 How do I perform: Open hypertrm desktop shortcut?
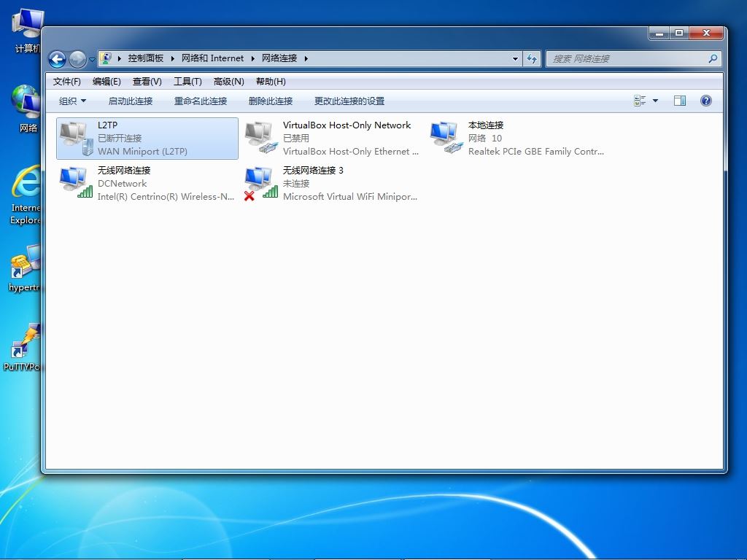[24, 268]
